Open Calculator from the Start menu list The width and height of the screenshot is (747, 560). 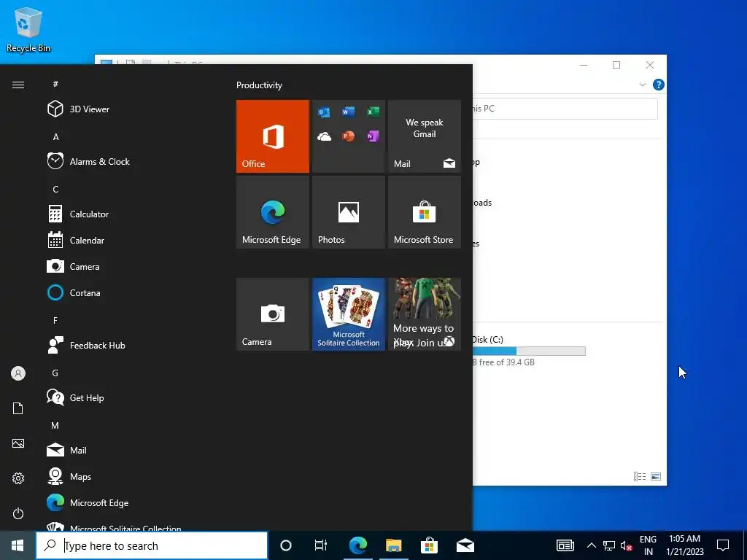pyautogui.click(x=78, y=214)
